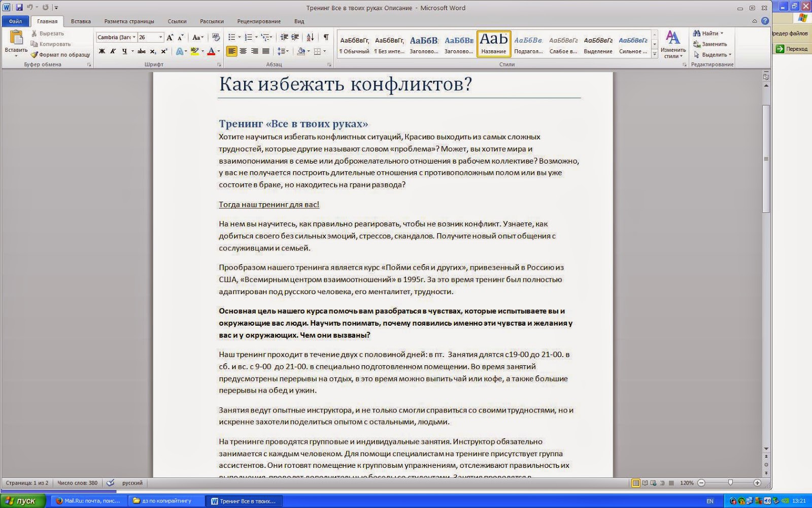Undo the last action
The width and height of the screenshot is (812, 508).
tap(29, 8)
